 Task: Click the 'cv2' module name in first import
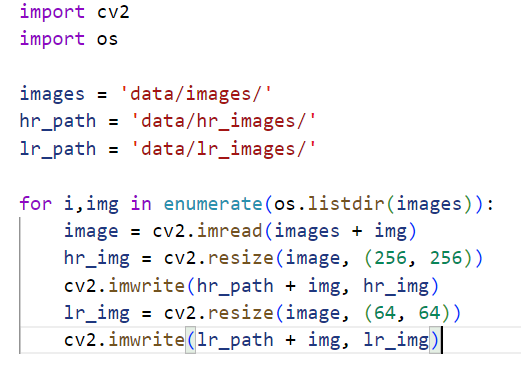click(113, 12)
